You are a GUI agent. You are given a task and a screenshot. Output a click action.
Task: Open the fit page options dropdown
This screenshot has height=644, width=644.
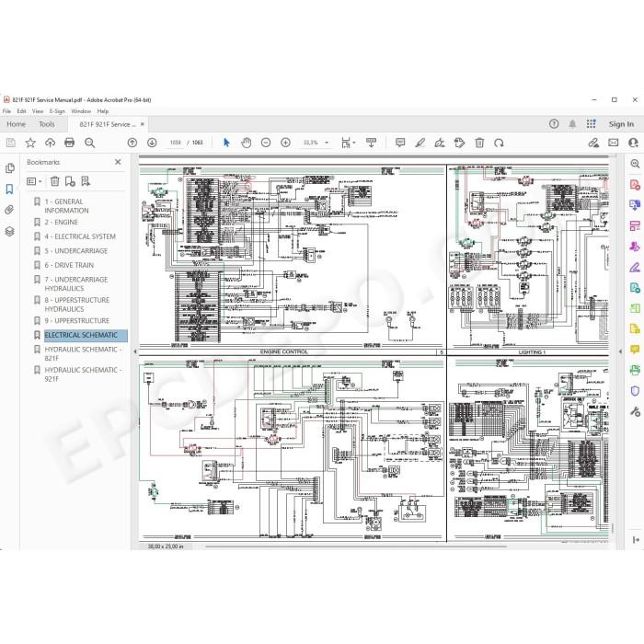pyautogui.click(x=348, y=143)
